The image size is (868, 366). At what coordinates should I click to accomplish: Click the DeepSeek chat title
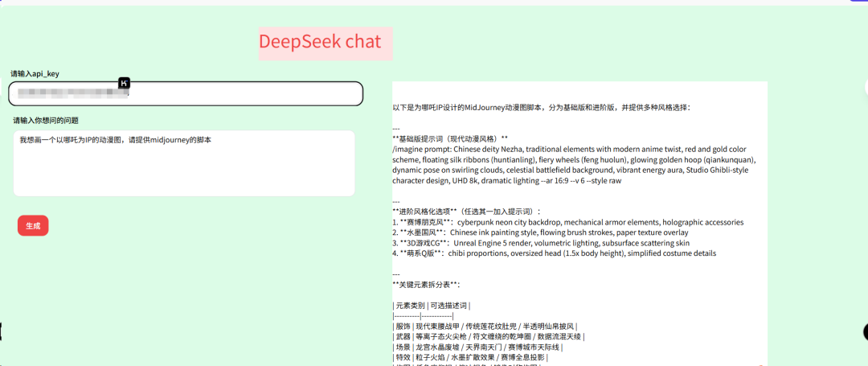pos(320,42)
